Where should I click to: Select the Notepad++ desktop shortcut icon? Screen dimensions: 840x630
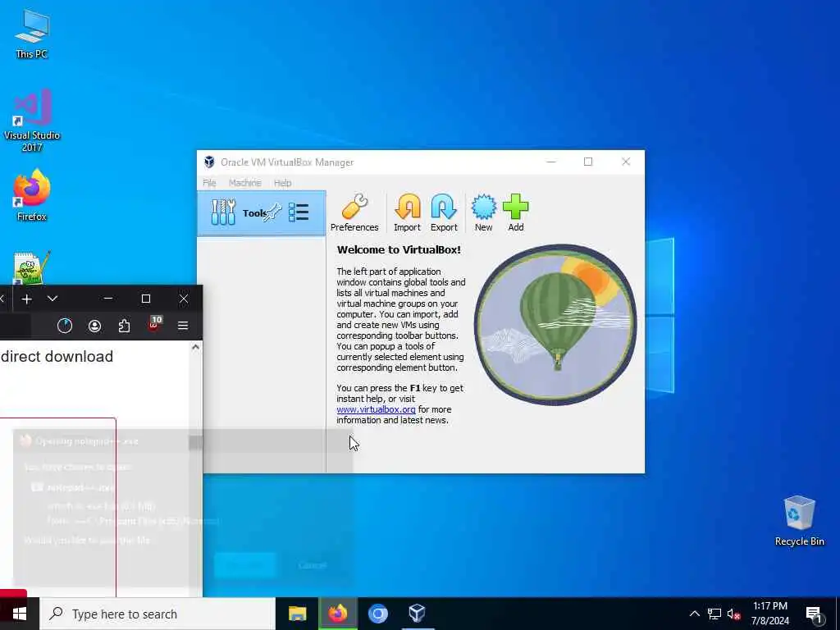(x=32, y=268)
